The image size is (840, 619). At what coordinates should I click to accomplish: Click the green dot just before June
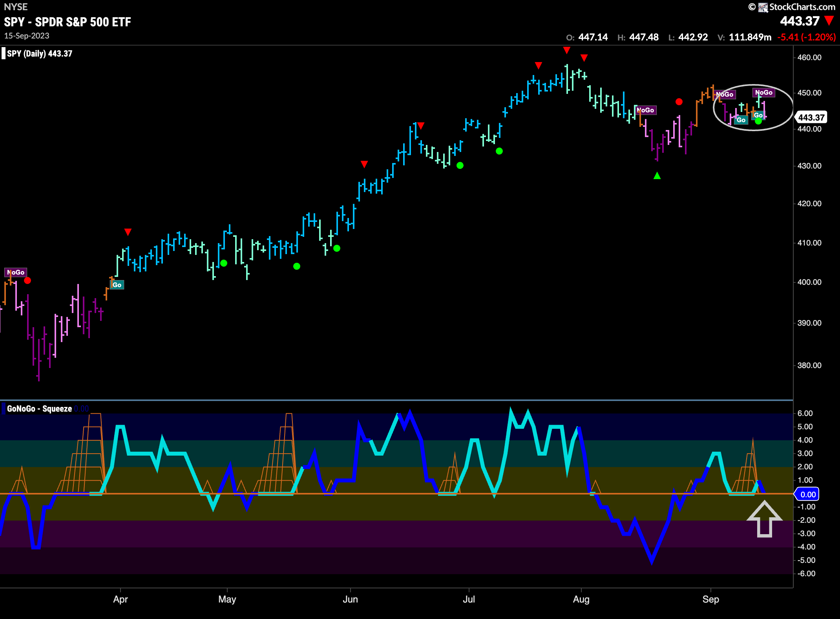point(337,248)
